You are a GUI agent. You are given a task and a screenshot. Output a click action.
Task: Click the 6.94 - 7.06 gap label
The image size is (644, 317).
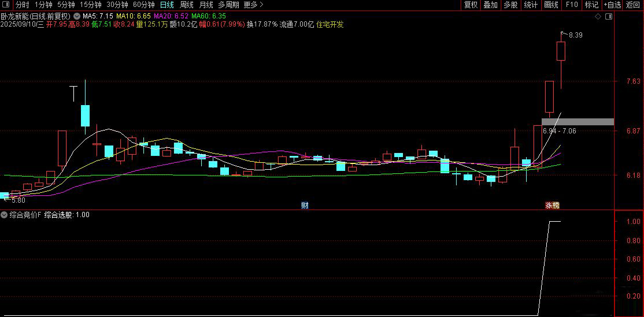coord(559,131)
